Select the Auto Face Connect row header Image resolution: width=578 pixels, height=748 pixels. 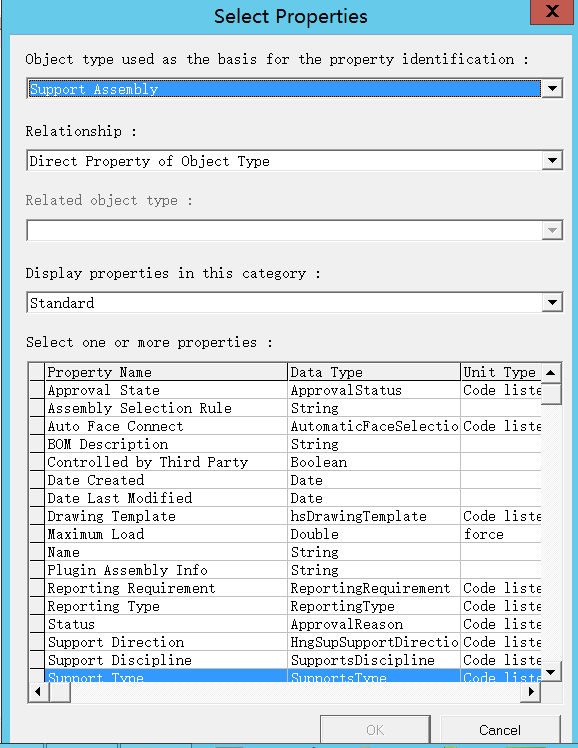point(37,426)
